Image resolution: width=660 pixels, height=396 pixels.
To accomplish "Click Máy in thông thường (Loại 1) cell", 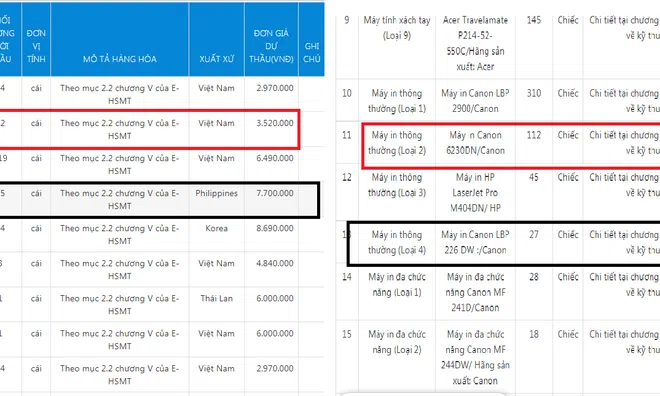I will pos(397,101).
